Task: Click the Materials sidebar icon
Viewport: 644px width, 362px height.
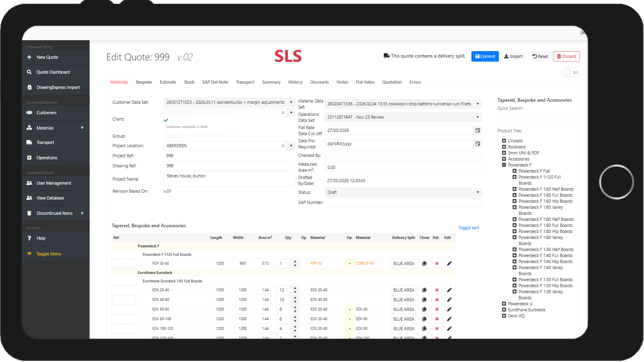Action: pos(29,128)
